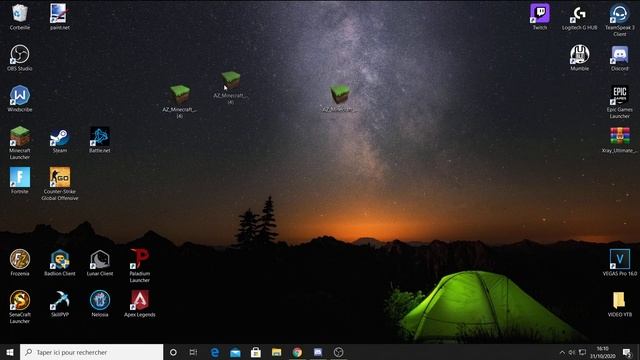Select the AZ_Minecraft icon without a (4) suffix
The image size is (640, 360).
tap(340, 98)
